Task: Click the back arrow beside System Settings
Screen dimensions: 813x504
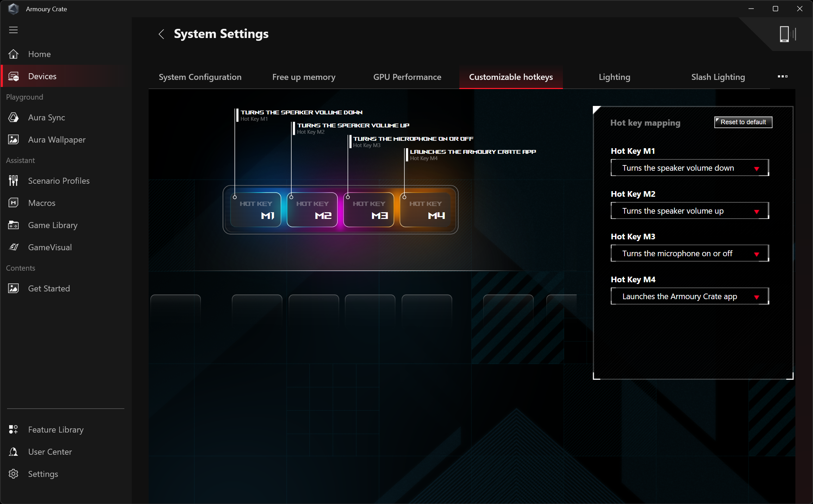Action: (161, 34)
